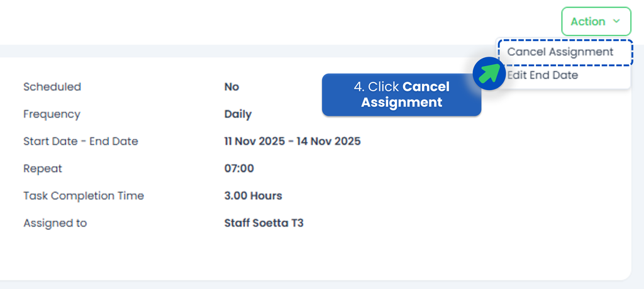The height and width of the screenshot is (289, 644).
Task: Click the blue step 4 instruction callout
Action: 401,94
